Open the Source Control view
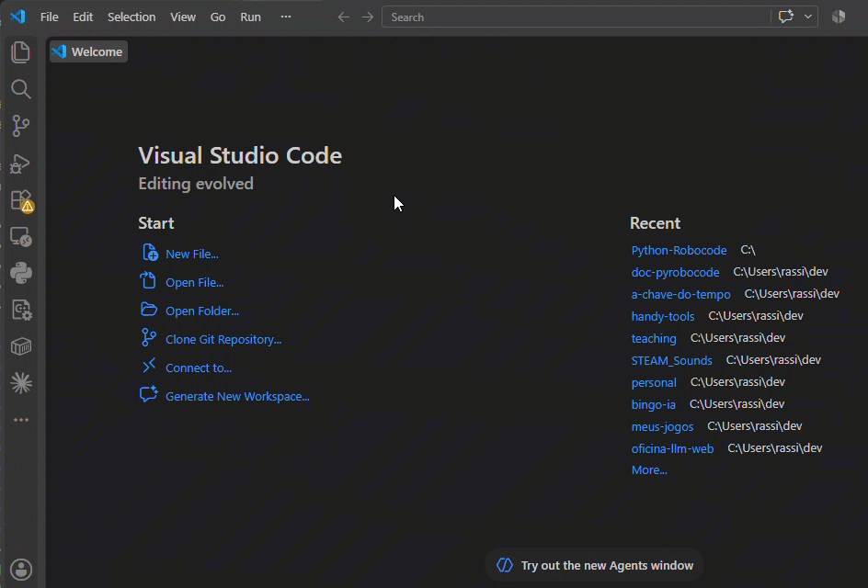 point(21,126)
